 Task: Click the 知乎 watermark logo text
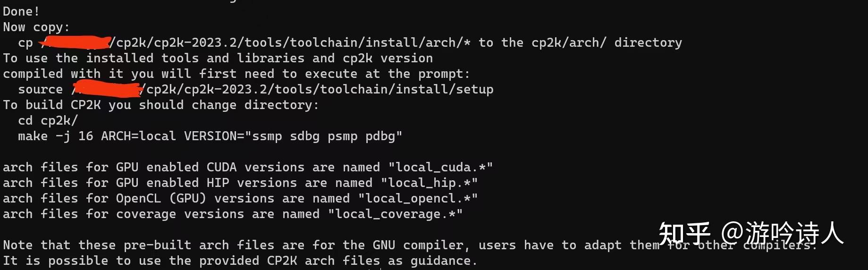click(x=684, y=234)
